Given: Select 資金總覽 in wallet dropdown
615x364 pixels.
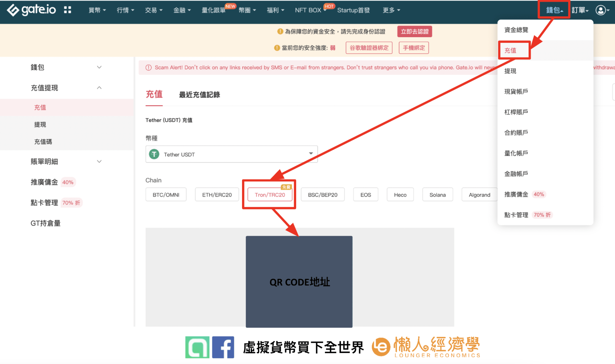Looking at the screenshot, I should pos(546,30).
